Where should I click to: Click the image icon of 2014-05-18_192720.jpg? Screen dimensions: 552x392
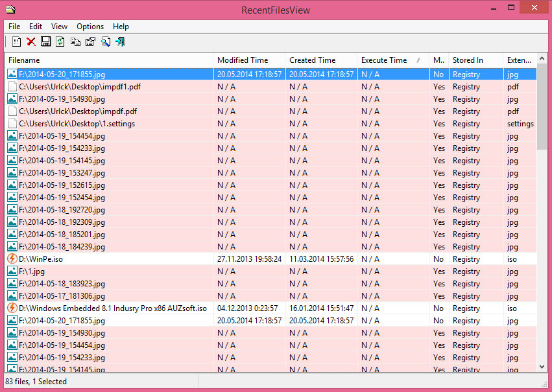[12, 209]
